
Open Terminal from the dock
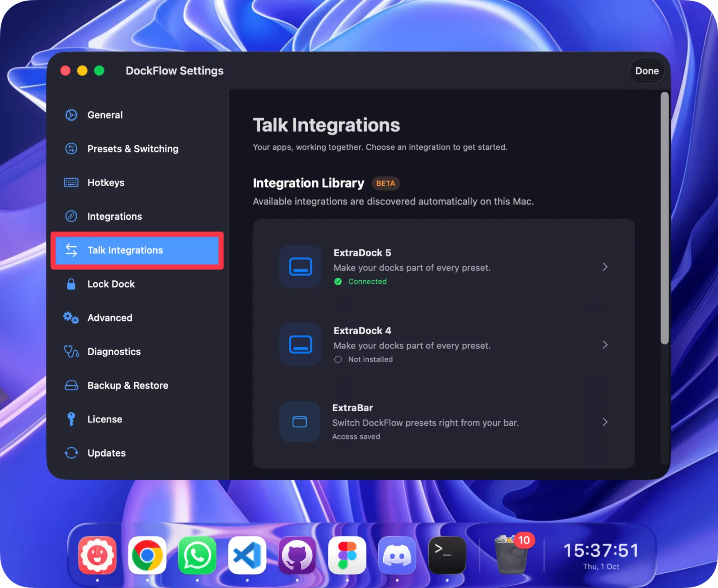(447, 555)
